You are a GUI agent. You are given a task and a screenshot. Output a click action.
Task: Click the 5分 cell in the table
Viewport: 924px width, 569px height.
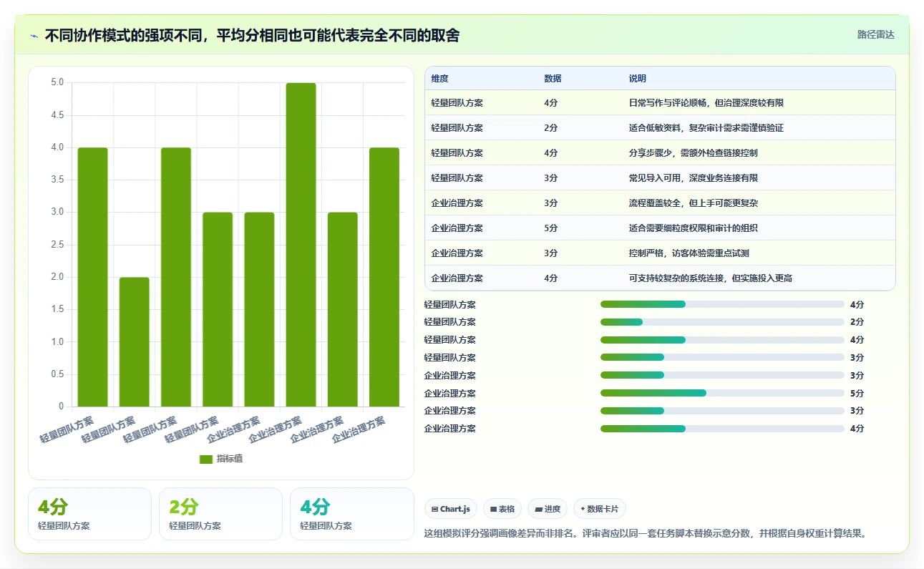tap(550, 228)
